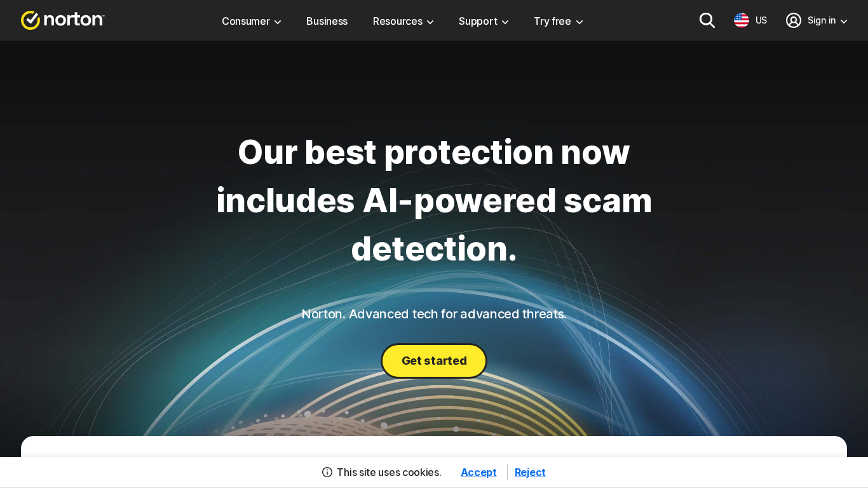
Task: Click the cookie notice info icon
Action: click(327, 472)
